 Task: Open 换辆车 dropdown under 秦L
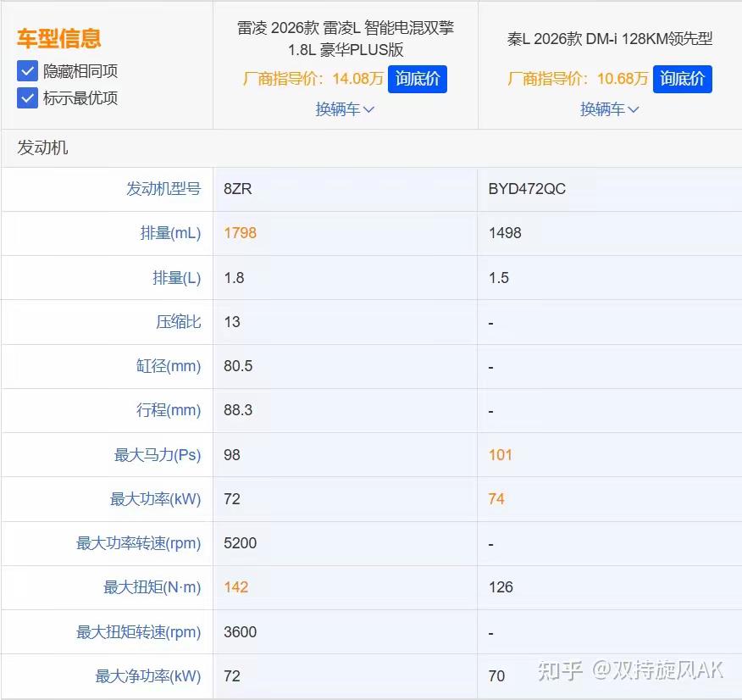click(x=610, y=109)
